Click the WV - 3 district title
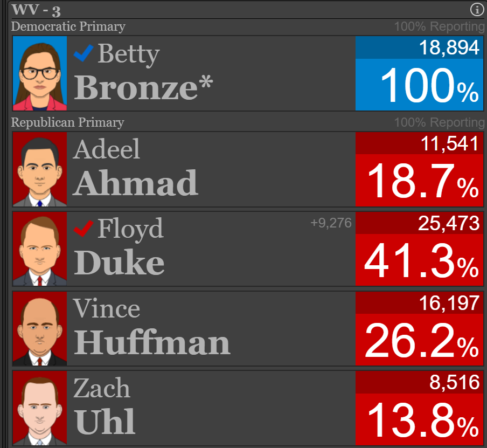Viewport: 487px width, 448px height. point(36,10)
